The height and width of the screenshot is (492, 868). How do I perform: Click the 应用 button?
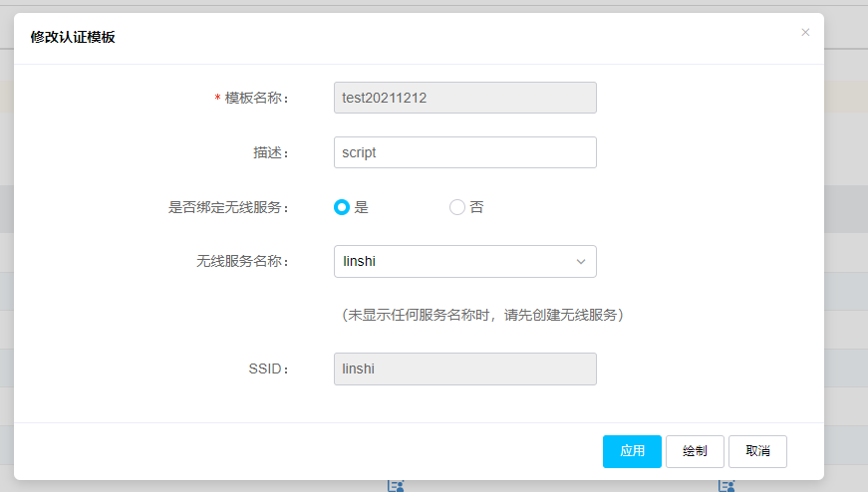632,451
